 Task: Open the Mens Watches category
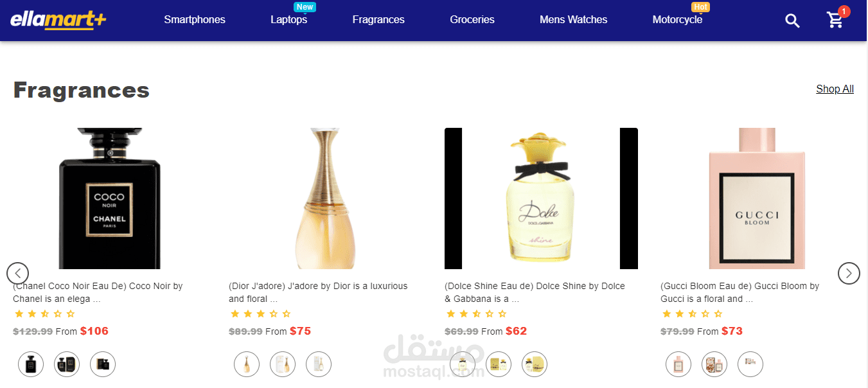574,20
